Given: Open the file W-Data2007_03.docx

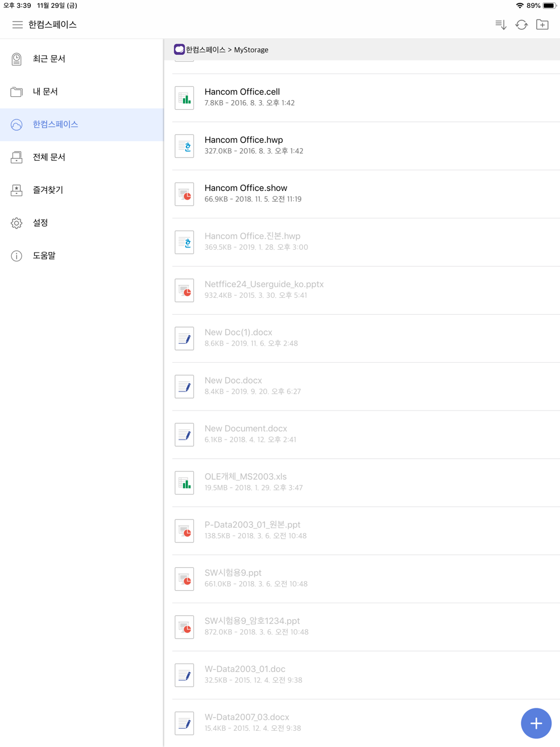Looking at the screenshot, I should [x=366, y=723].
